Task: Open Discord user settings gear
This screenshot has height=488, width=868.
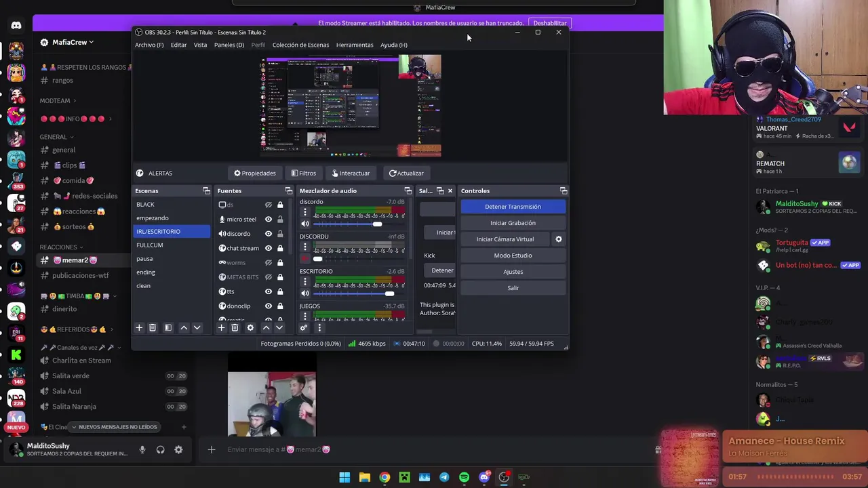Action: (x=178, y=449)
